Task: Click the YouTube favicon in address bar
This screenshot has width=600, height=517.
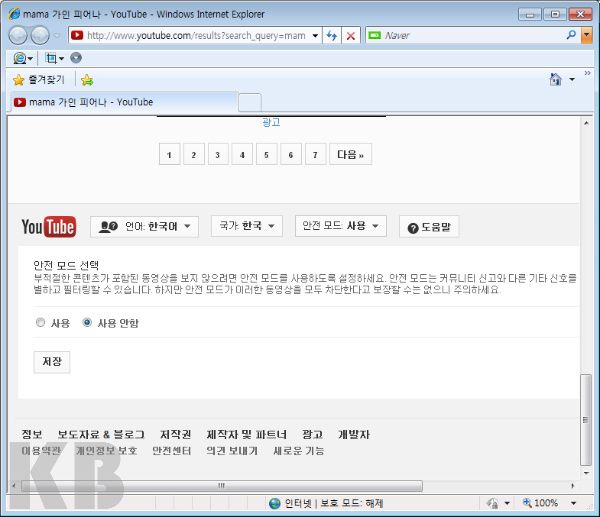Action: 77,35
